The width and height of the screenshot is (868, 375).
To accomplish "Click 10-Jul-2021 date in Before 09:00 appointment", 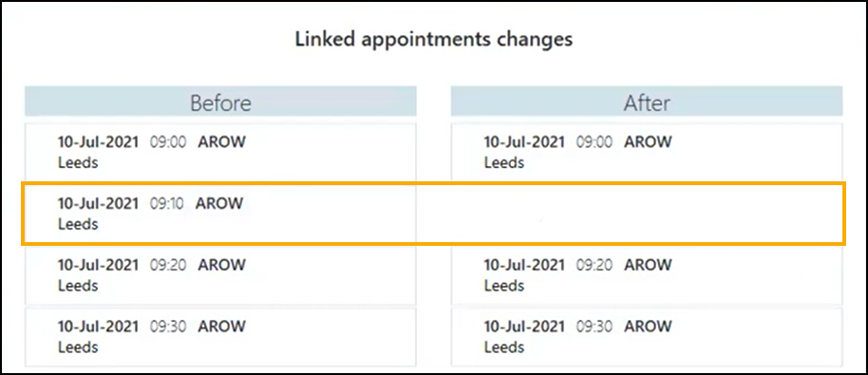I will (98, 142).
